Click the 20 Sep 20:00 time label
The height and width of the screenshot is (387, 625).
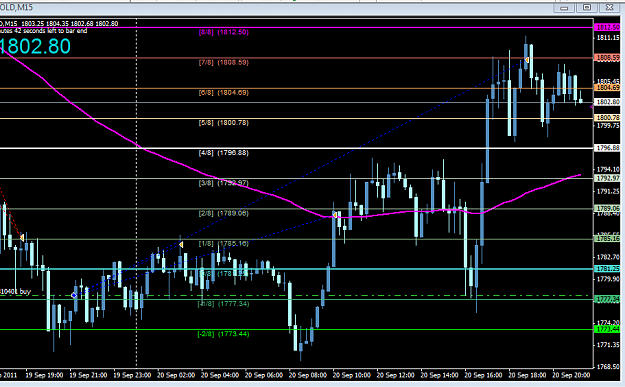point(571,375)
